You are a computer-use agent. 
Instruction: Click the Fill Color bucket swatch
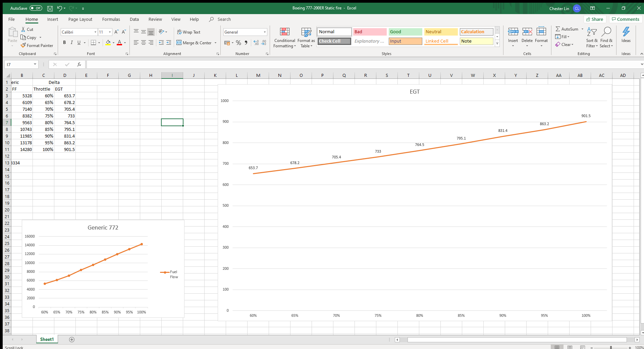tap(108, 43)
